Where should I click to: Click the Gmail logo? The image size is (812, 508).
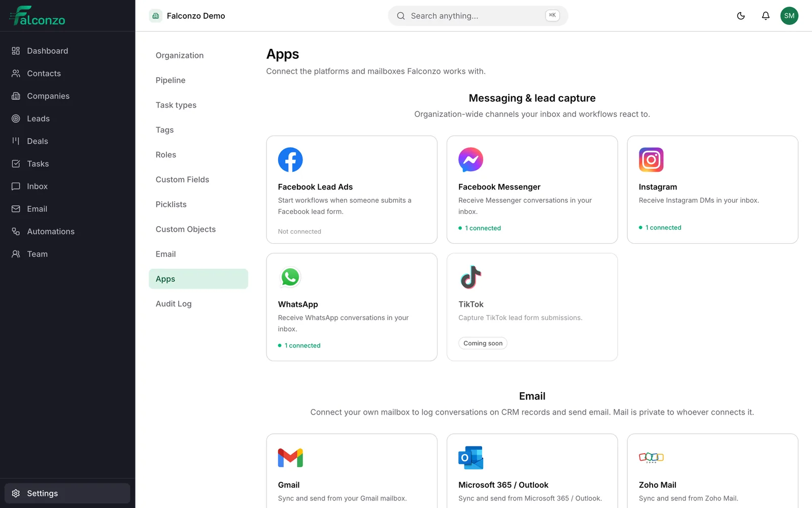click(x=290, y=458)
